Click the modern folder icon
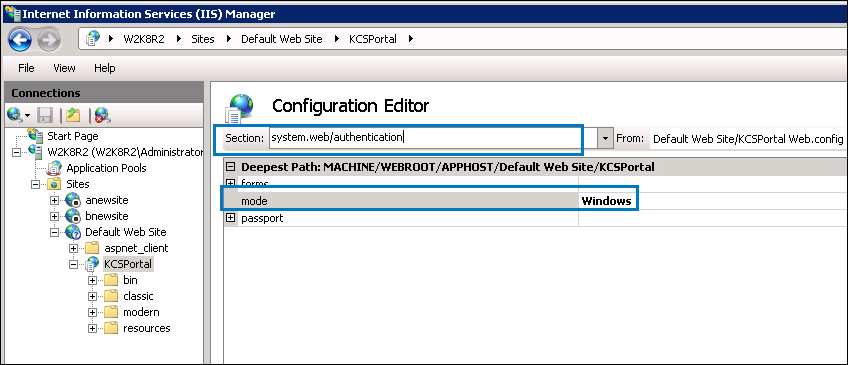The image size is (848, 365). pyautogui.click(x=111, y=312)
